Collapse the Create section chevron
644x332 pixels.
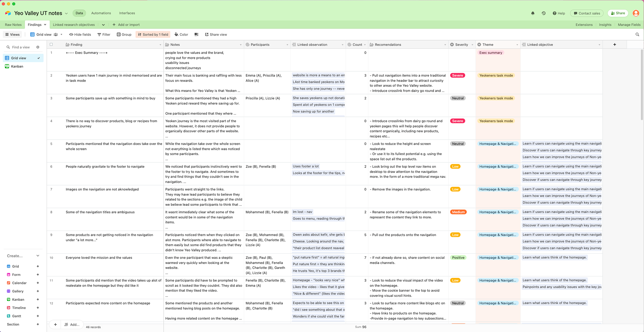pos(38,256)
